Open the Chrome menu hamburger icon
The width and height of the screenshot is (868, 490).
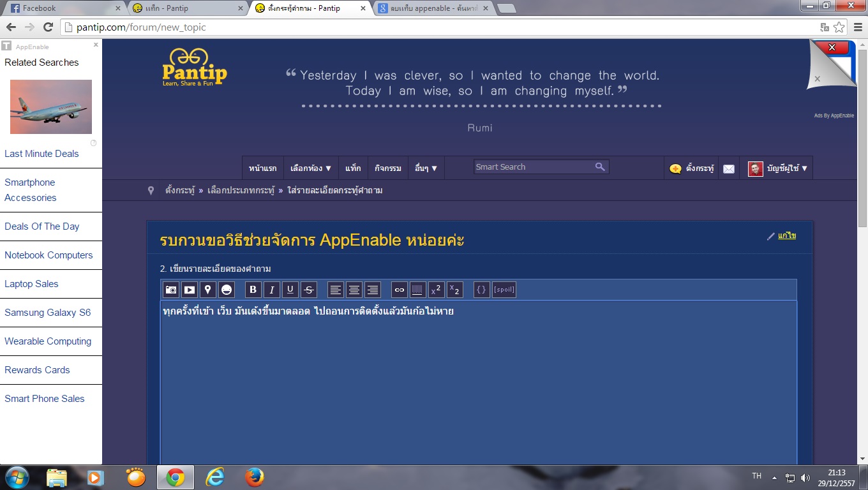(857, 27)
